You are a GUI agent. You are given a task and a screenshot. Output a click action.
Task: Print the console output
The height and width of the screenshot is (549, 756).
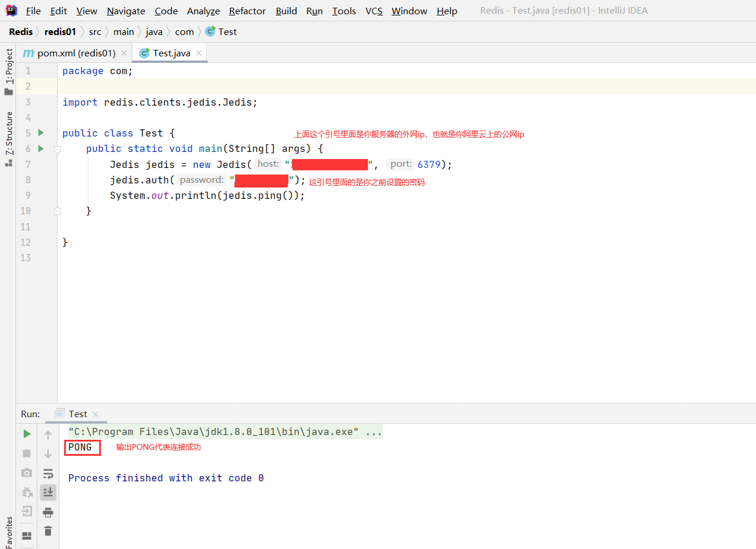coord(48,512)
